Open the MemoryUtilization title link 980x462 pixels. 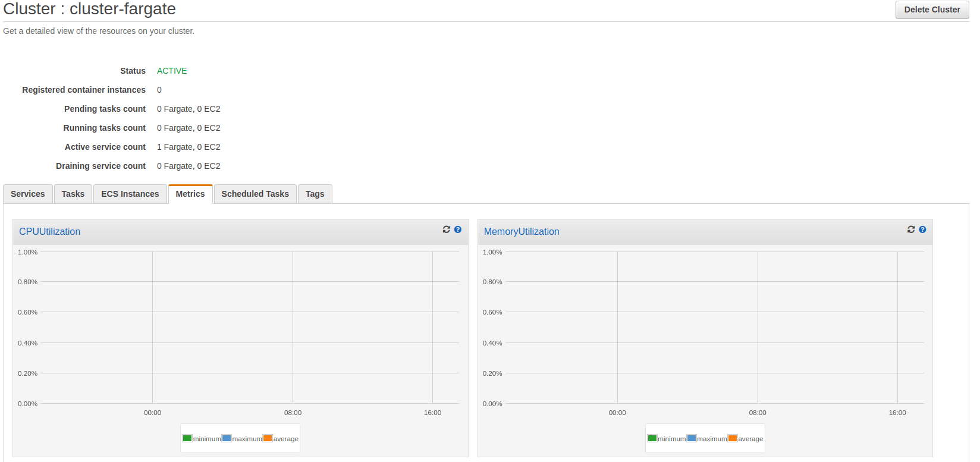(x=522, y=232)
